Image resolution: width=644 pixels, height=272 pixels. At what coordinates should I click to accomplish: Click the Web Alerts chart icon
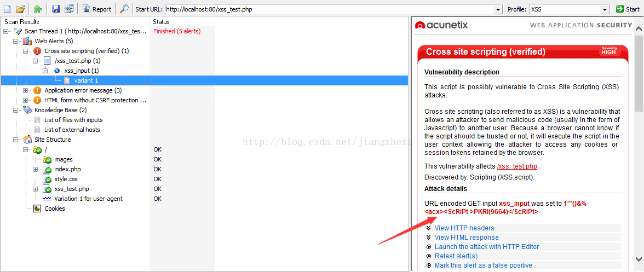point(27,41)
